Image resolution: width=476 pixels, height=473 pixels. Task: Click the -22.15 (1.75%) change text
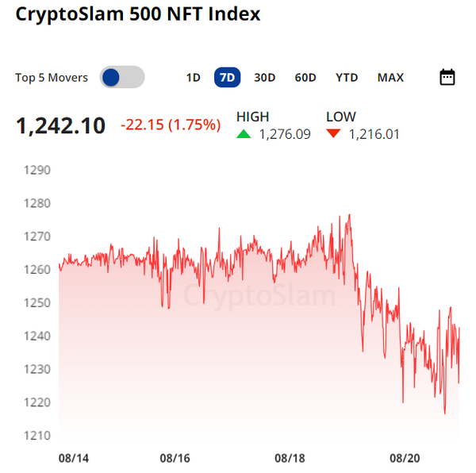[x=171, y=125]
